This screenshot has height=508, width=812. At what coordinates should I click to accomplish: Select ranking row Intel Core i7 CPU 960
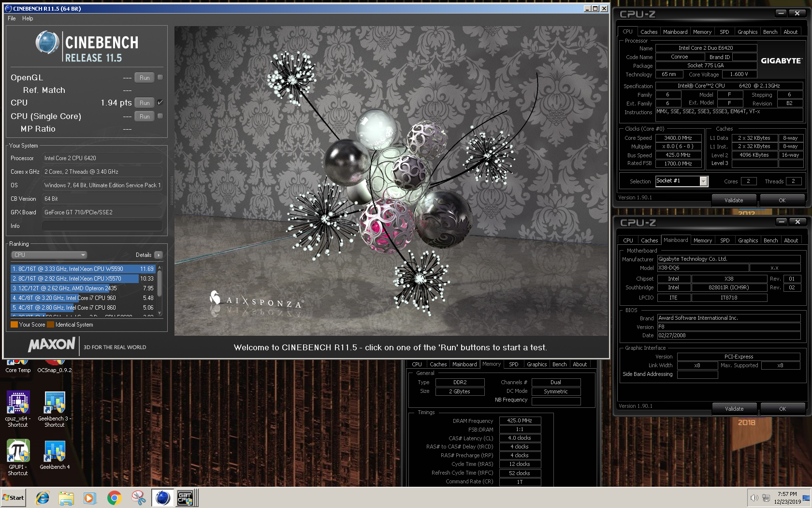pos(83,298)
